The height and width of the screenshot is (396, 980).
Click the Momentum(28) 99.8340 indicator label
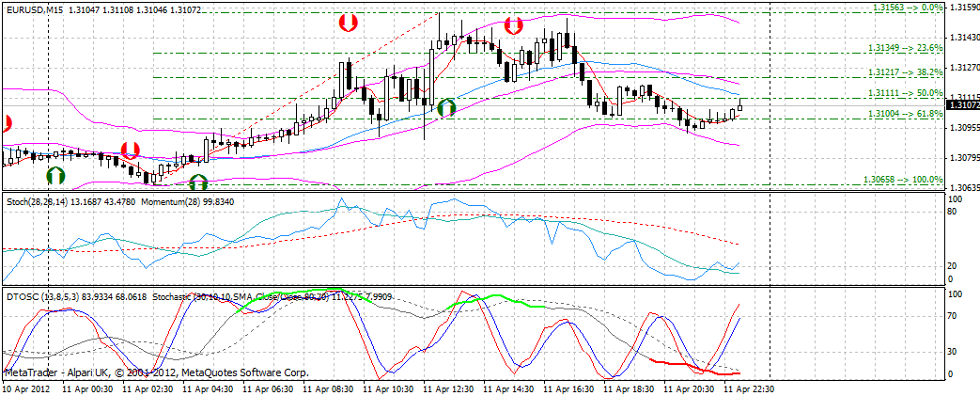click(x=187, y=202)
